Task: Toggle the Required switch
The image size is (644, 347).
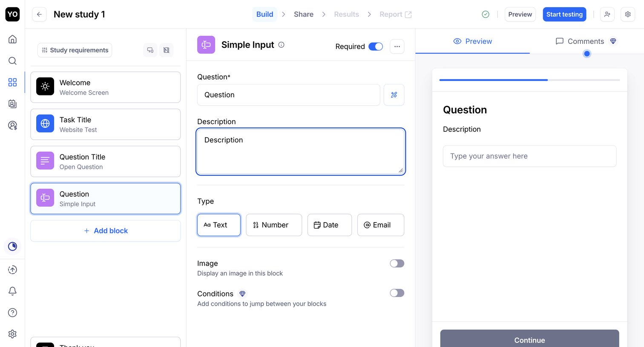Action: [376, 46]
